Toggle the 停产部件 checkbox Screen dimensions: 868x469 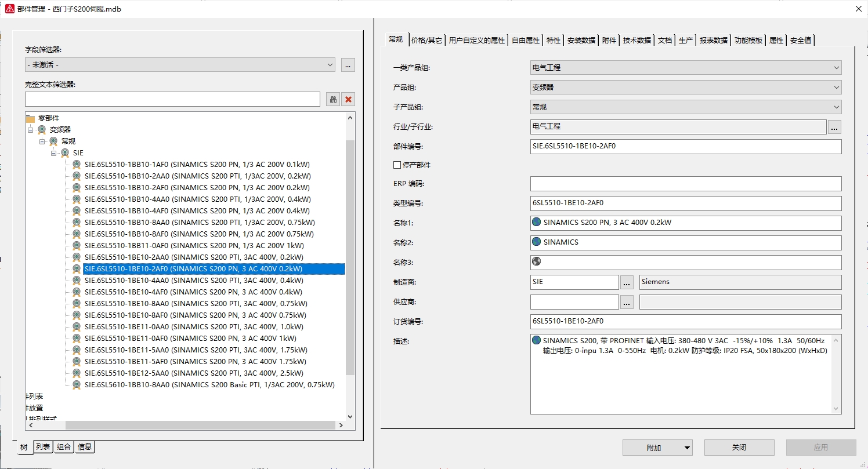click(397, 165)
